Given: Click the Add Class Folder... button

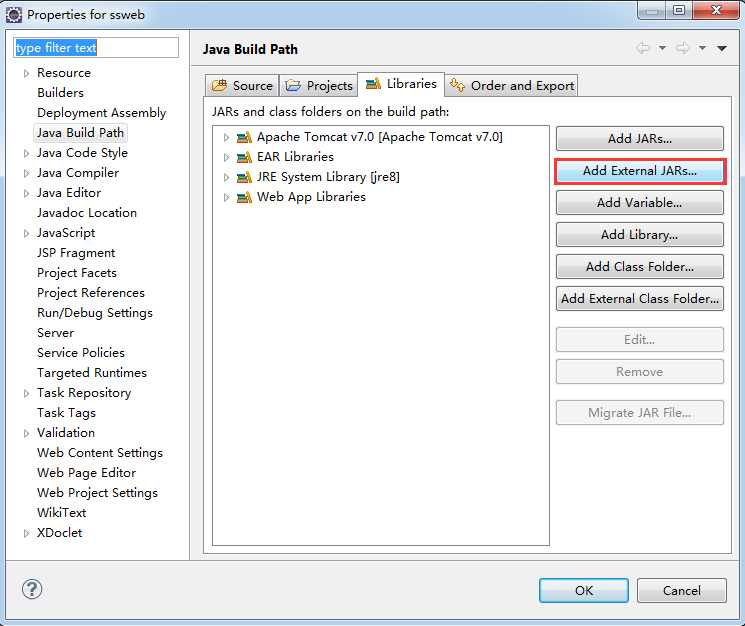Looking at the screenshot, I should tap(640, 266).
